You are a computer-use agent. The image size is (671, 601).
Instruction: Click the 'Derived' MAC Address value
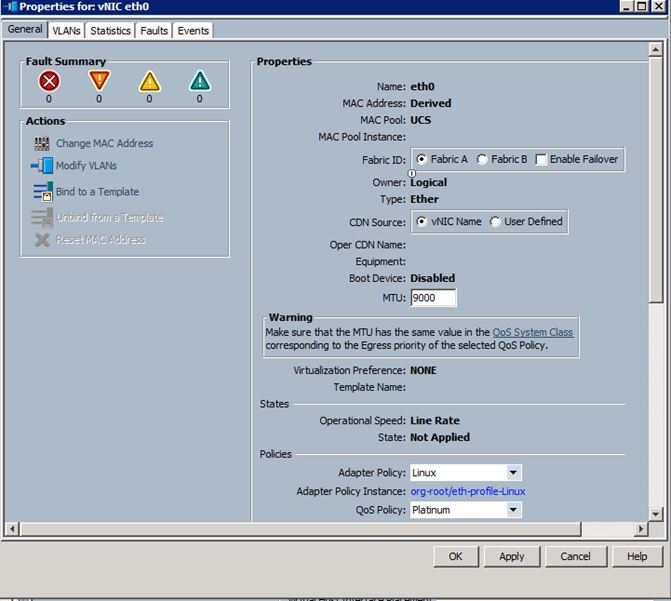pyautogui.click(x=431, y=103)
